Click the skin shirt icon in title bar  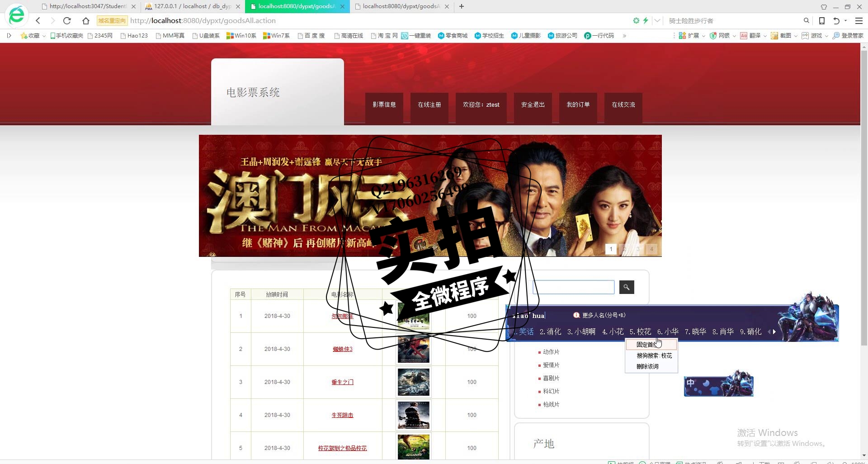click(824, 7)
